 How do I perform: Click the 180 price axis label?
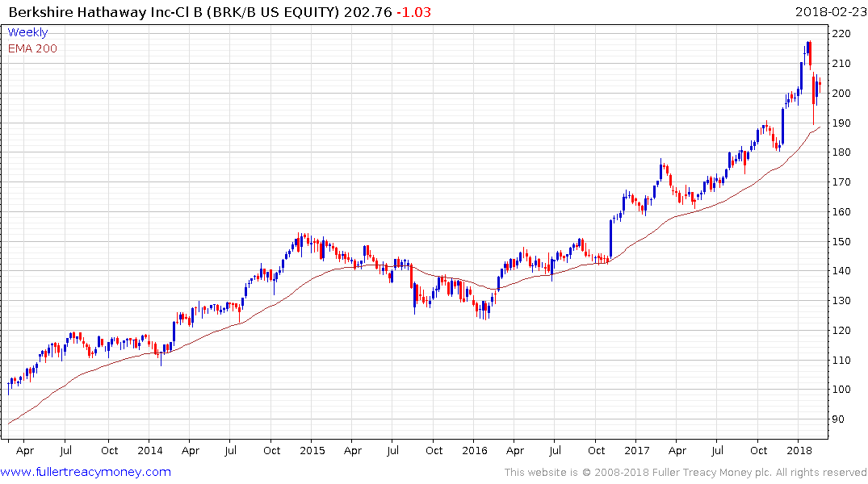click(x=841, y=152)
